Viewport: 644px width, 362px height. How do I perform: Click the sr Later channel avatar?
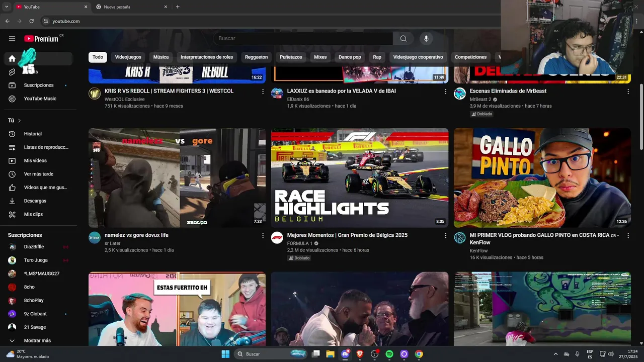tap(95, 238)
